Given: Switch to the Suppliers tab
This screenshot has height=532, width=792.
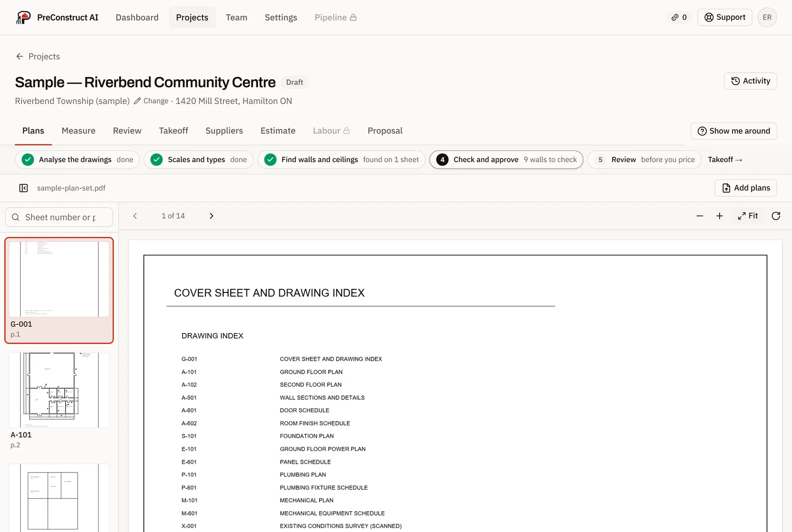Looking at the screenshot, I should click(224, 131).
